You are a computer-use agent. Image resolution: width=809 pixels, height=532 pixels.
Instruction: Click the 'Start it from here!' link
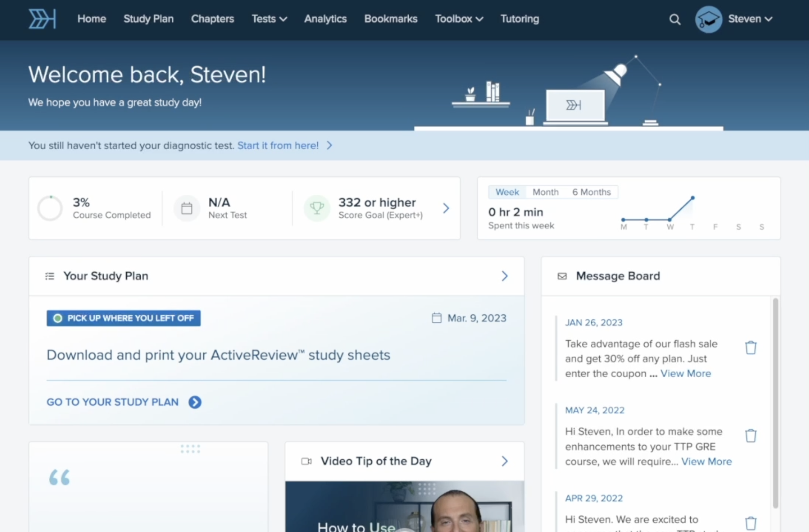278,145
